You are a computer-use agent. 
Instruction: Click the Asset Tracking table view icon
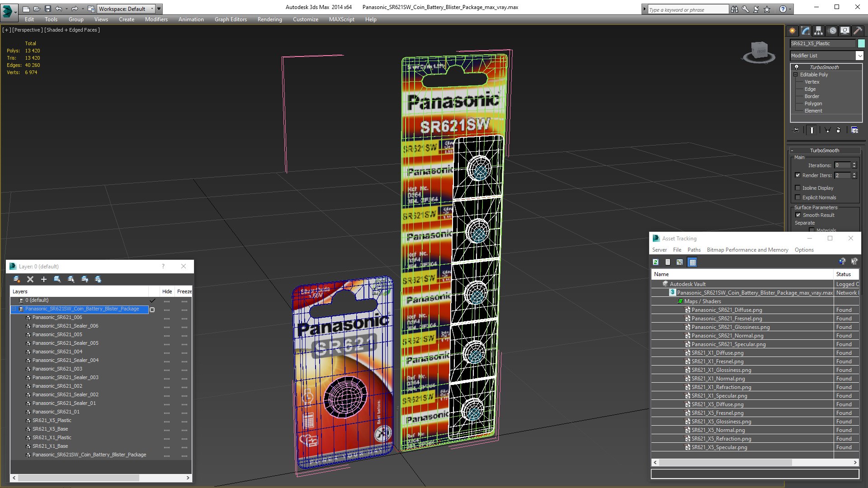[x=692, y=262]
